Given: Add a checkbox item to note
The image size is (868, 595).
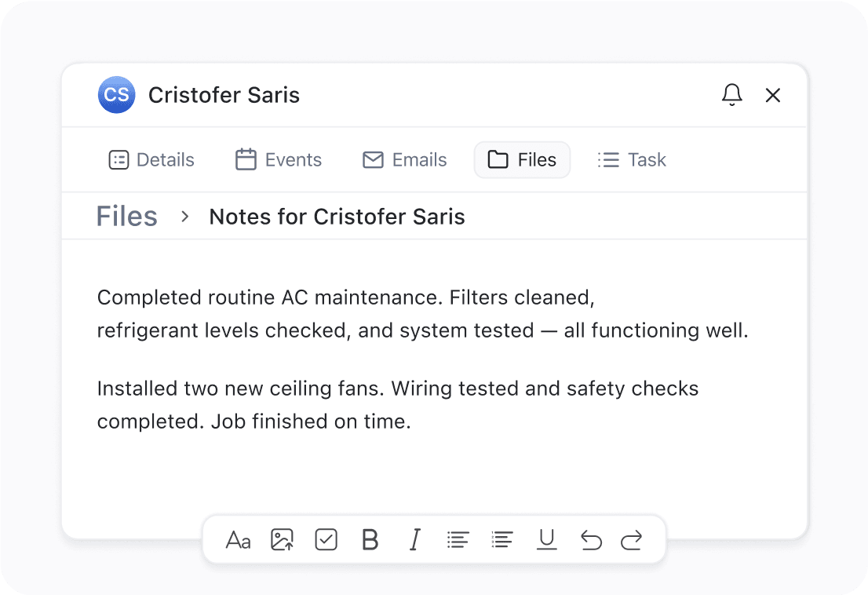Looking at the screenshot, I should (x=326, y=540).
